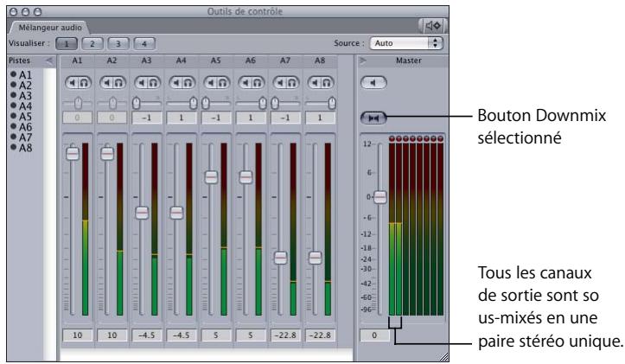Image resolution: width=625 pixels, height=364 pixels.
Task: Click the A3 volume fader handle
Action: pyautogui.click(x=142, y=213)
